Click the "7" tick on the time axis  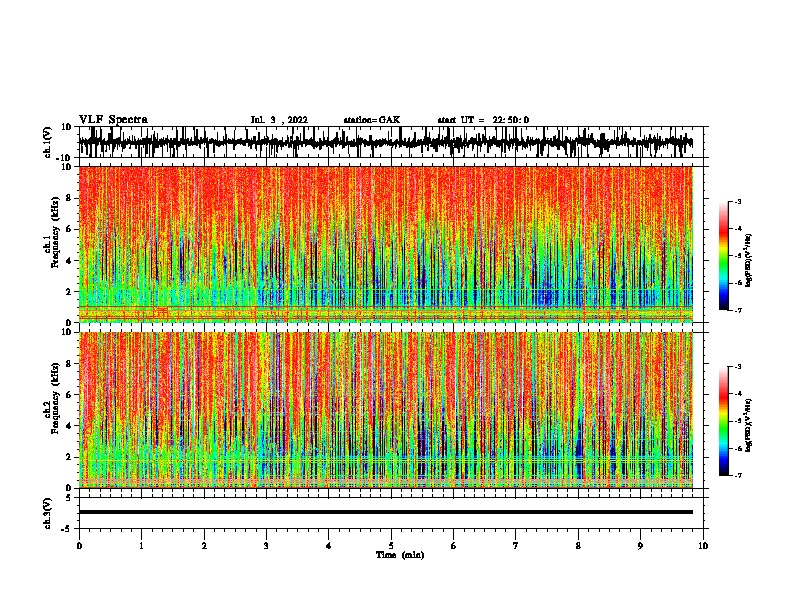click(x=516, y=546)
